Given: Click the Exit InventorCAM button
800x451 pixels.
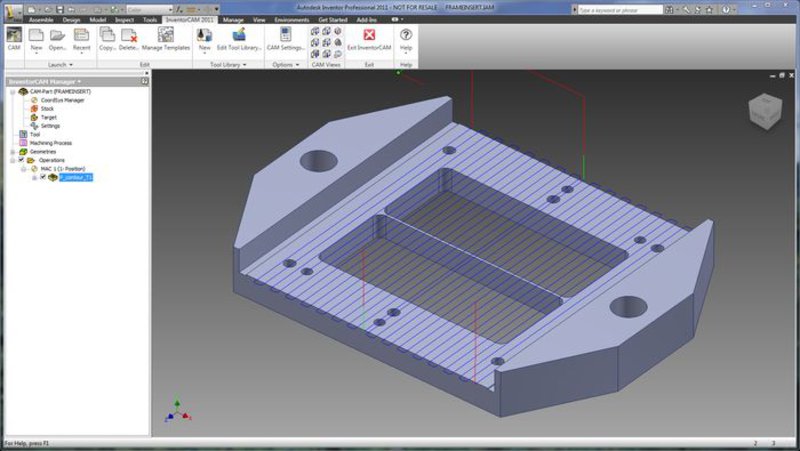Looking at the screenshot, I should [369, 36].
